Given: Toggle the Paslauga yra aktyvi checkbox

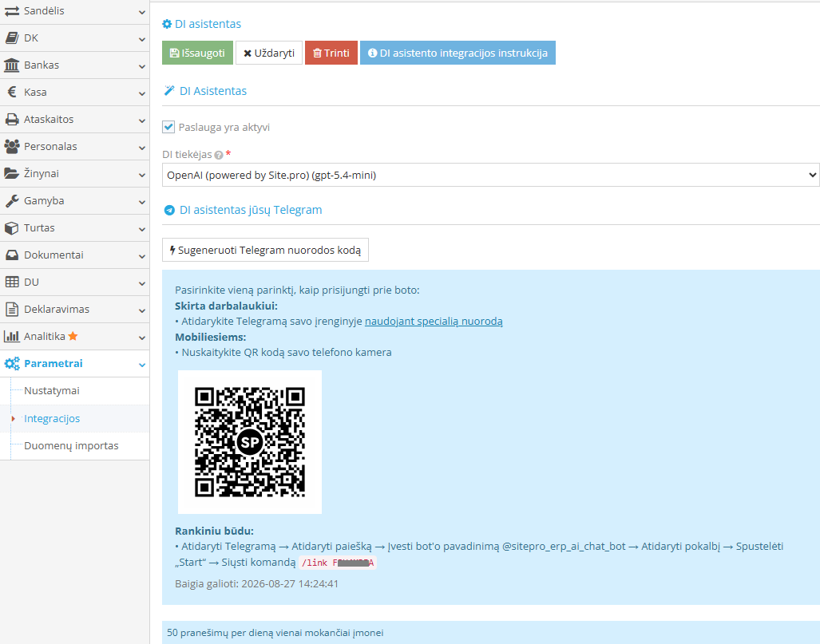Looking at the screenshot, I should click(x=168, y=127).
